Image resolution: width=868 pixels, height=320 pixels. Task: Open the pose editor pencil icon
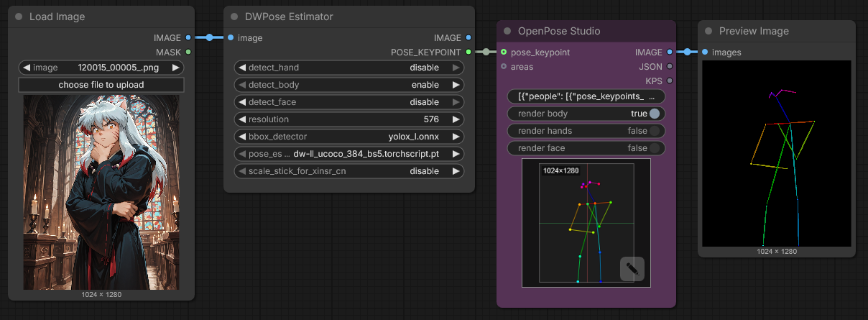click(632, 269)
